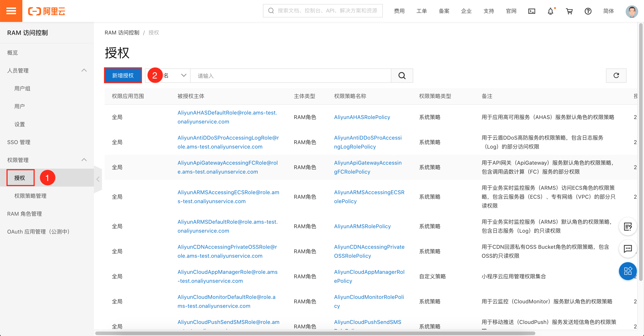Open 用户 in sidebar
The height and width of the screenshot is (336, 644).
(x=19, y=106)
